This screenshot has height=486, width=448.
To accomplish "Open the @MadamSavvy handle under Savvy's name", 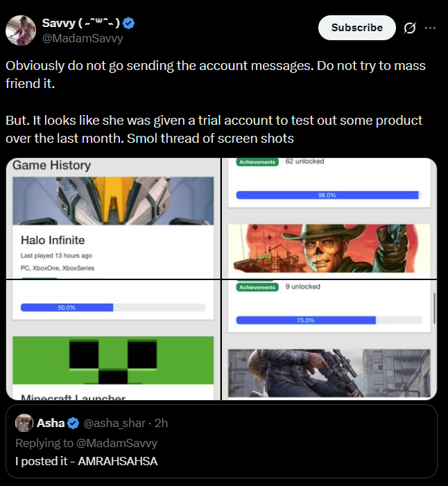I will [x=85, y=38].
